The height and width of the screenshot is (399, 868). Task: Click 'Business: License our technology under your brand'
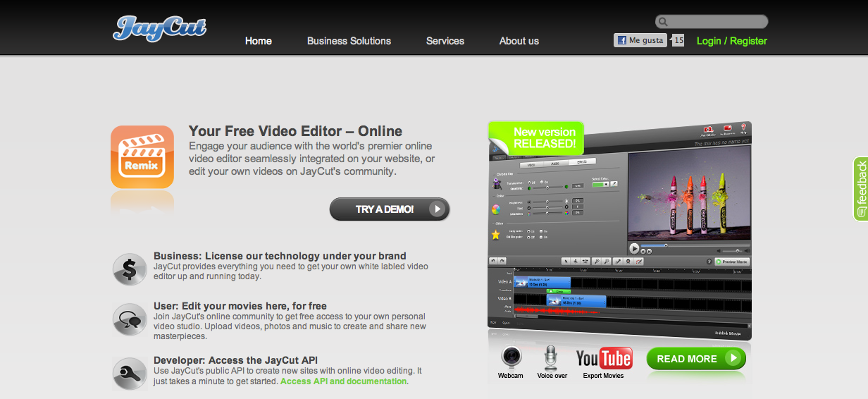(x=280, y=256)
